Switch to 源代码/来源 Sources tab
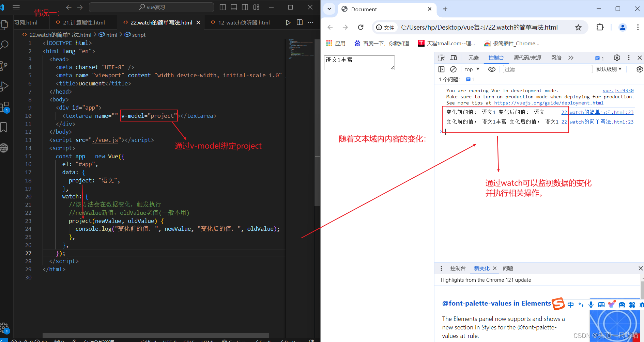This screenshot has height=342, width=644. (x=527, y=58)
